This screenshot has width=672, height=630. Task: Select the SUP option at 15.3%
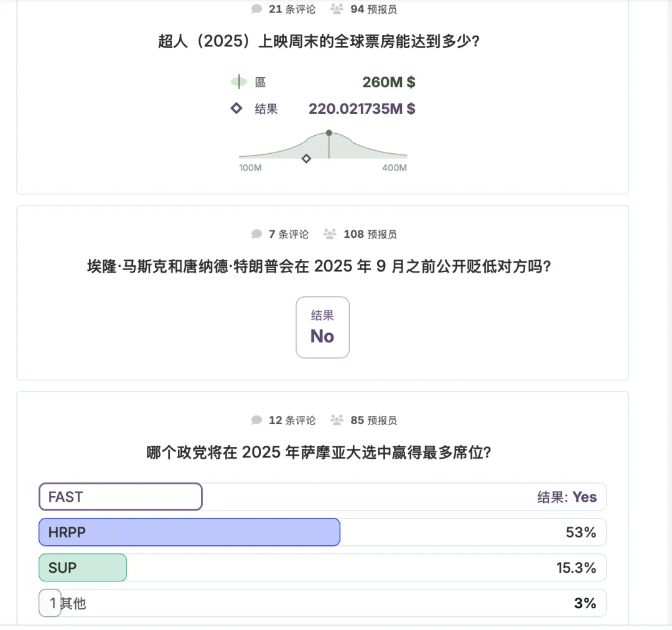pyautogui.click(x=83, y=568)
